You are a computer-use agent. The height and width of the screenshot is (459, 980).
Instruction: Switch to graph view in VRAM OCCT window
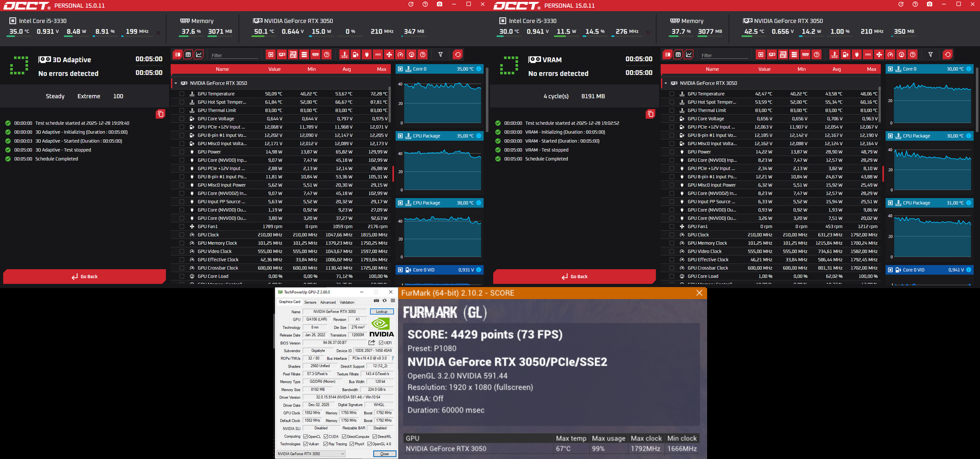tap(689, 55)
